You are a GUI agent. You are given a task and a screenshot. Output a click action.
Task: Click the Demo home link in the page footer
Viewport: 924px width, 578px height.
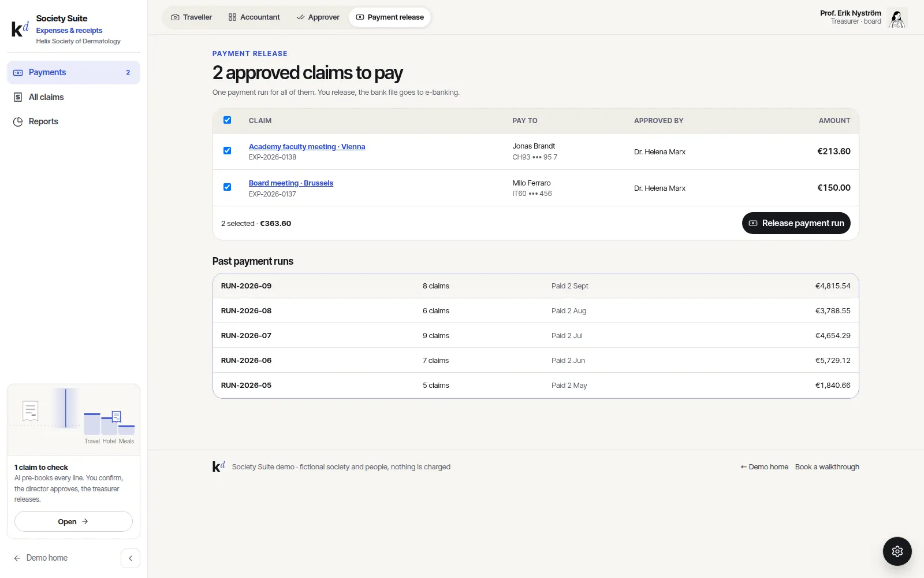click(764, 467)
